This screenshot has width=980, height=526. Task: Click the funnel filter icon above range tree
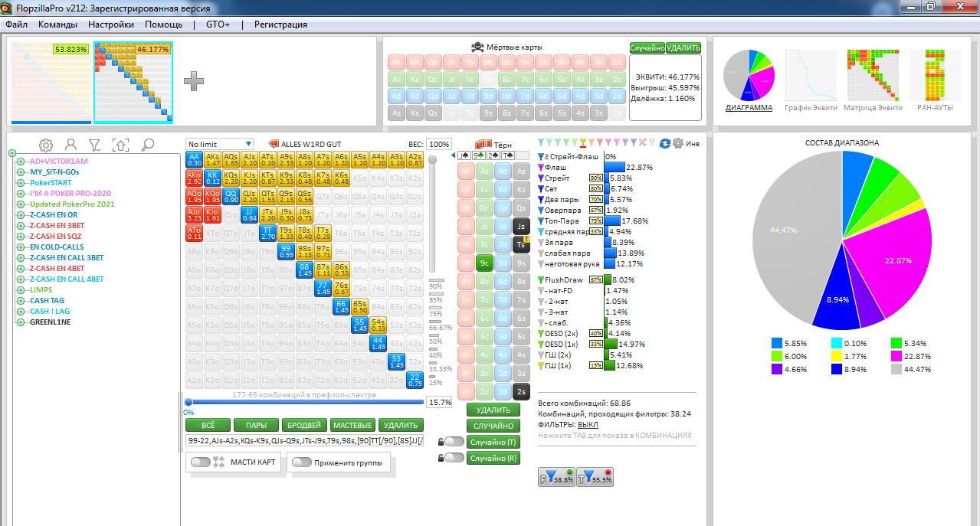pyautogui.click(x=95, y=145)
